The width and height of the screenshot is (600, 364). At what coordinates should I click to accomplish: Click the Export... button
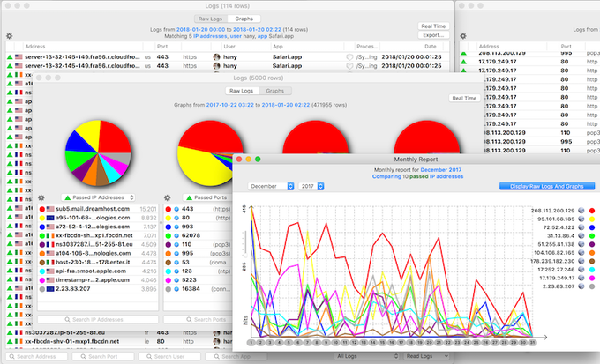[x=433, y=35]
